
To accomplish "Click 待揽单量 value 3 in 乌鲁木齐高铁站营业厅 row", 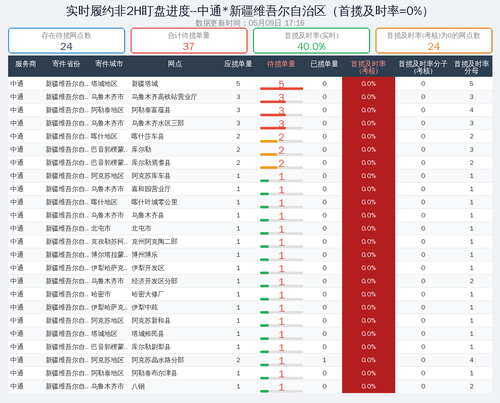I will click(x=281, y=97).
